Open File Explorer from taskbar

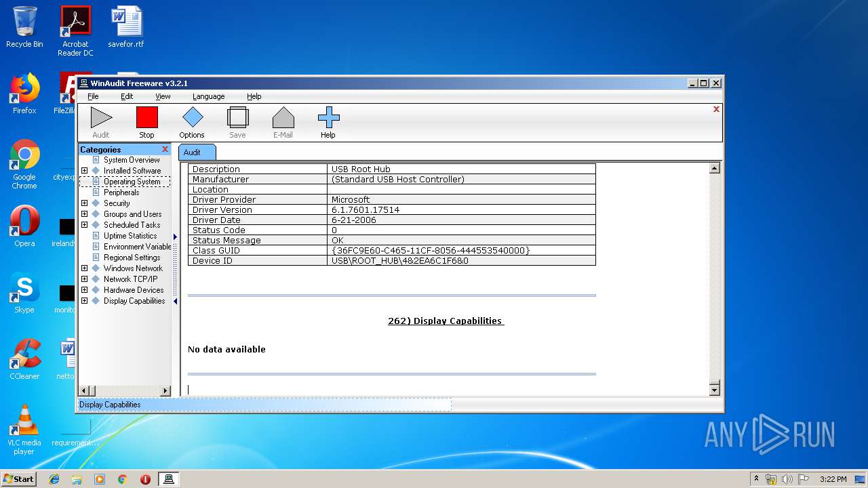pos(77,479)
